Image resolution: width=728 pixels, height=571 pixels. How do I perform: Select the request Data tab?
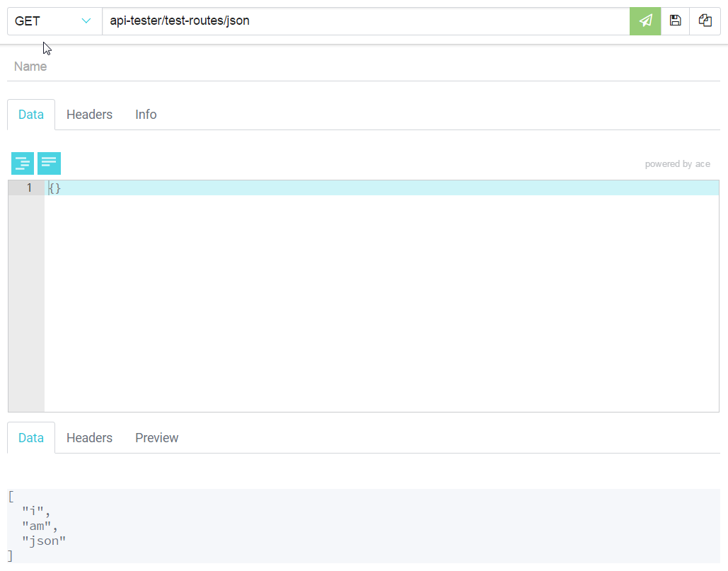point(31,115)
